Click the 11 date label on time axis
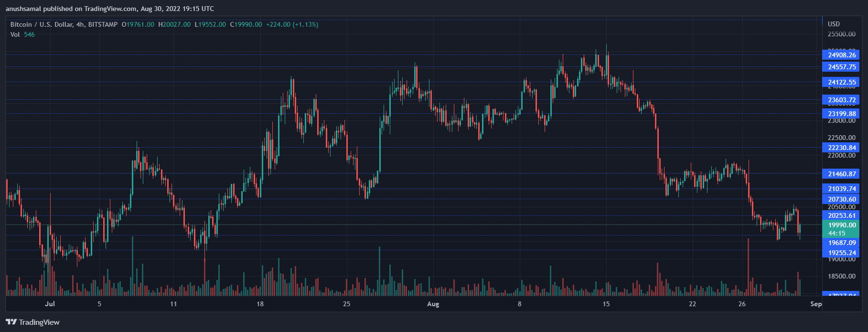 173,304
